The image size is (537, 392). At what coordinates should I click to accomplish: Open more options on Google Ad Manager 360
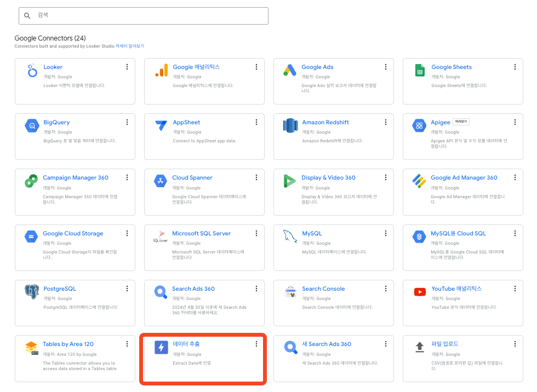[515, 177]
